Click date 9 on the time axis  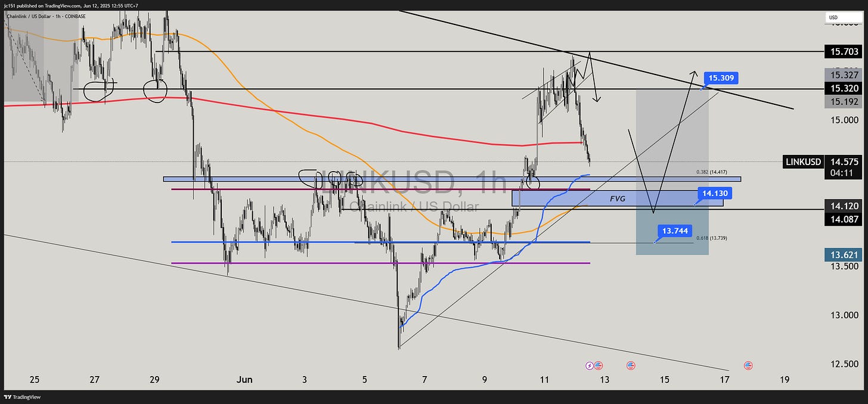point(485,380)
